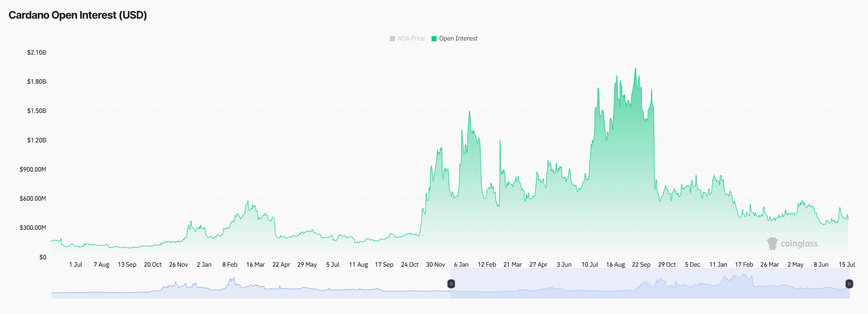868x314 pixels.
Task: Click the 30 Nov x-axis label
Action: 436,265
